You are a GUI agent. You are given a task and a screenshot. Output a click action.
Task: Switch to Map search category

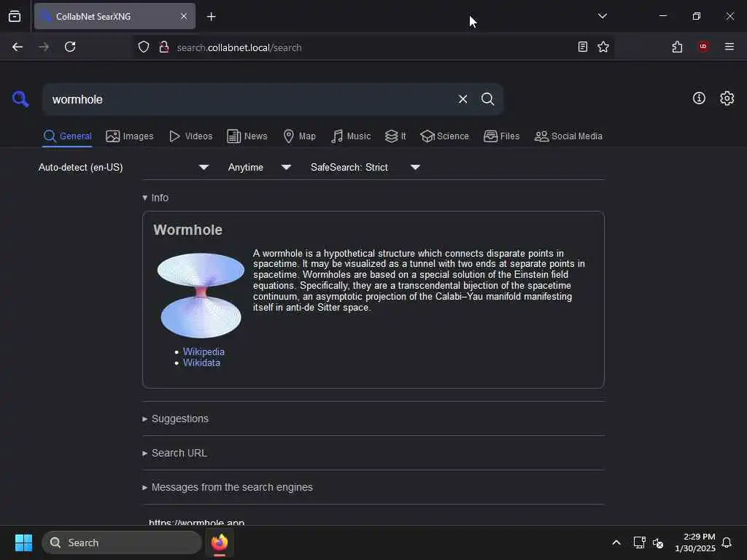(x=299, y=136)
